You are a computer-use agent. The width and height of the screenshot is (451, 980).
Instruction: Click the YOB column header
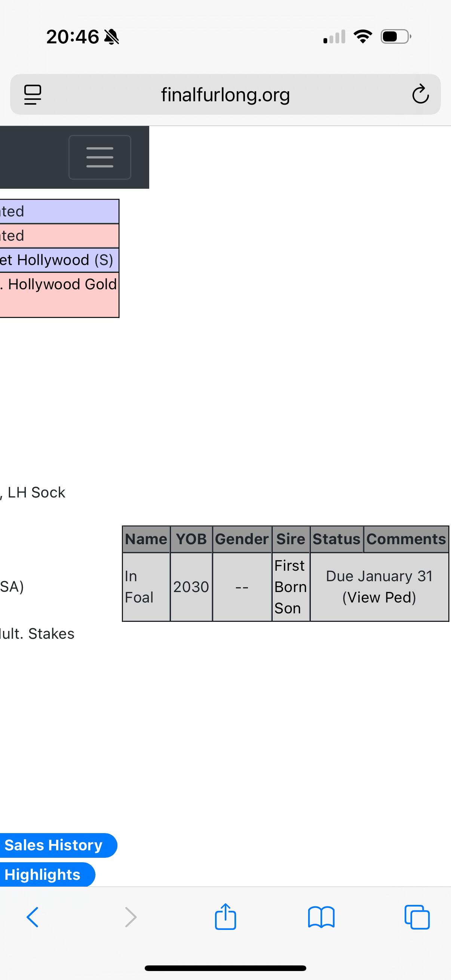191,539
